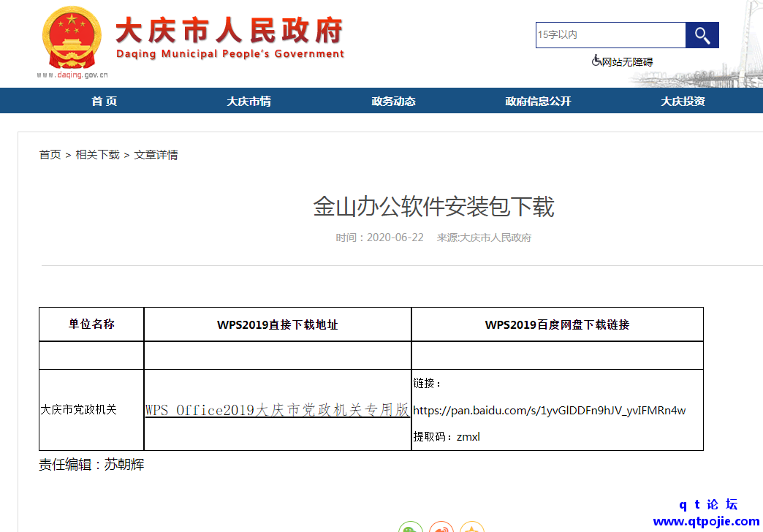The image size is (763, 532).
Task: Go to 首页 in the breadcrumb
Action: click(50, 155)
